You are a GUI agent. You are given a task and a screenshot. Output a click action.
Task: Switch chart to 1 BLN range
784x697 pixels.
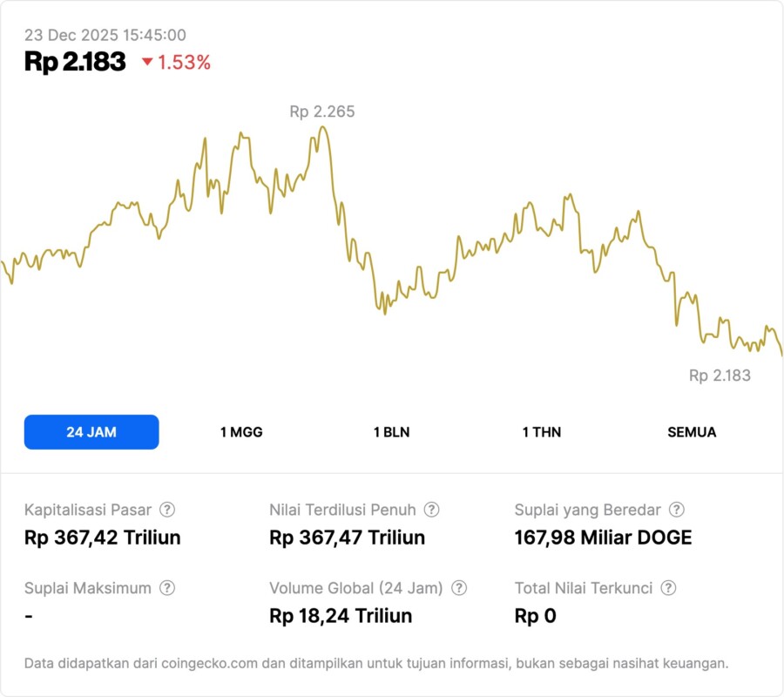tap(391, 432)
